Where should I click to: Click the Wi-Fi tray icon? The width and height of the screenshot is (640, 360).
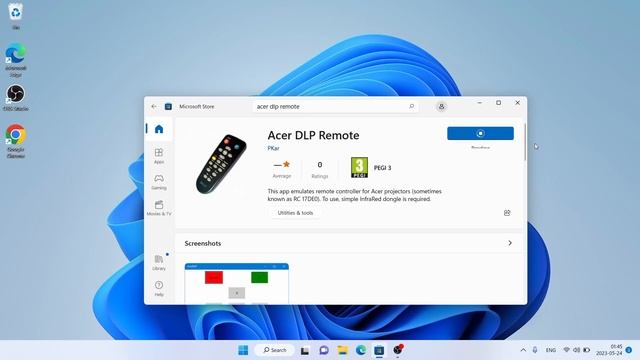tap(567, 350)
